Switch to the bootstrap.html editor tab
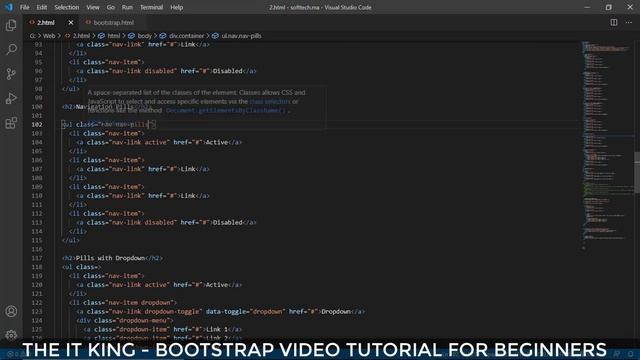The image size is (640, 360). [x=113, y=22]
